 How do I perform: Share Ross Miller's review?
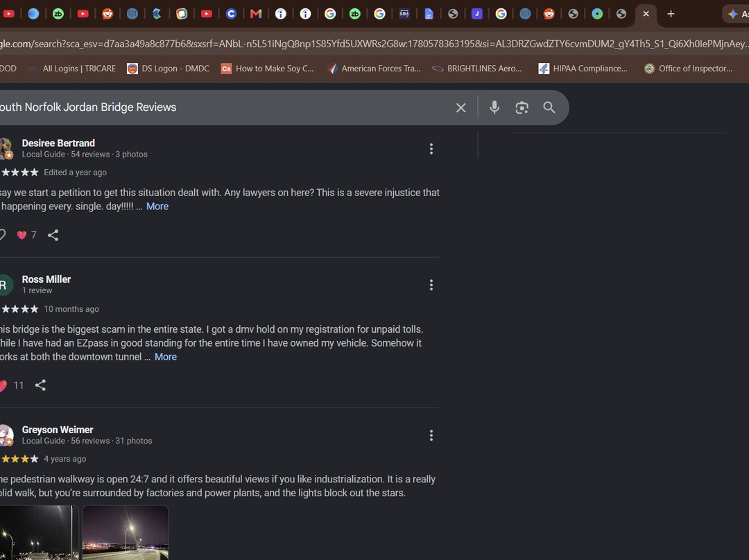41,385
